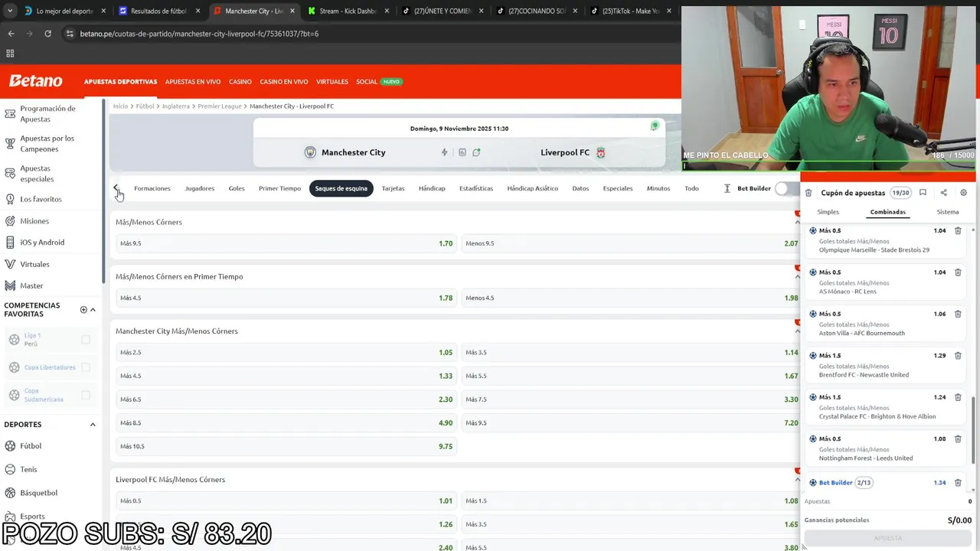Collapse the Más/Menos Córners market
This screenshot has width=980, height=551.
[797, 222]
